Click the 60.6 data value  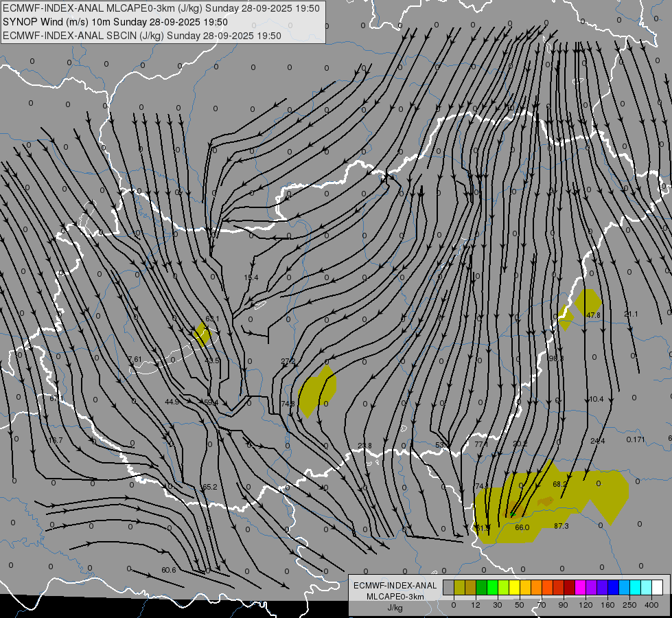(169, 570)
